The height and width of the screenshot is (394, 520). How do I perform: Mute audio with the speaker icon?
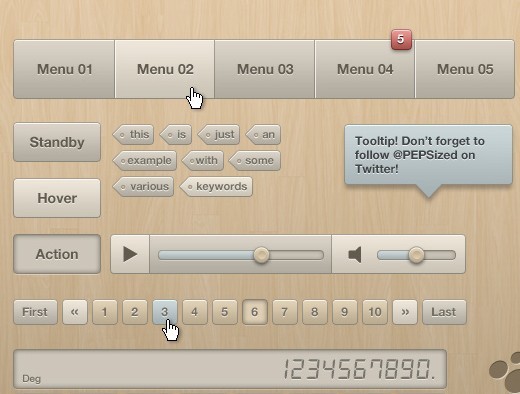[x=355, y=255]
